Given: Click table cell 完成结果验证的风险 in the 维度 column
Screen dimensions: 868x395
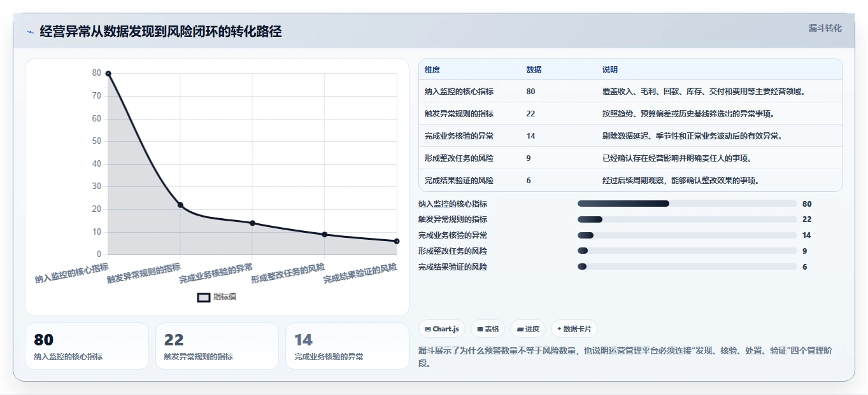Looking at the screenshot, I should [x=459, y=181].
